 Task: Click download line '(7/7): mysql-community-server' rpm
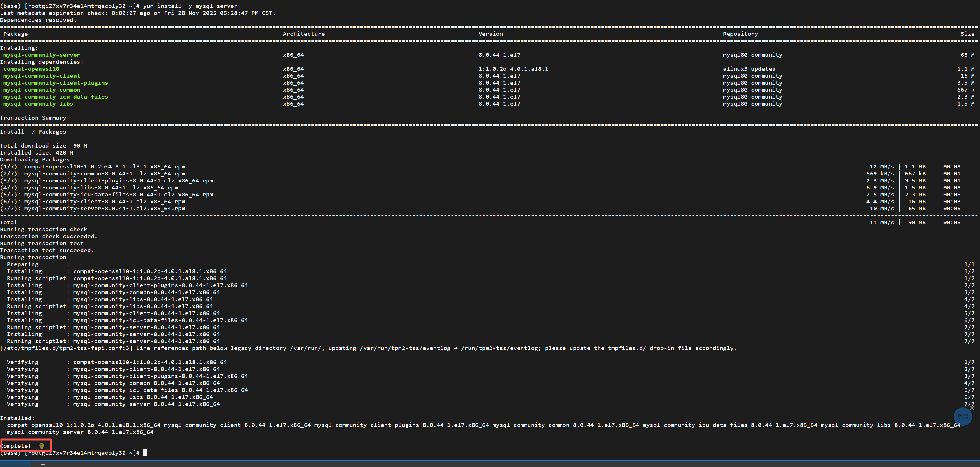(93, 208)
